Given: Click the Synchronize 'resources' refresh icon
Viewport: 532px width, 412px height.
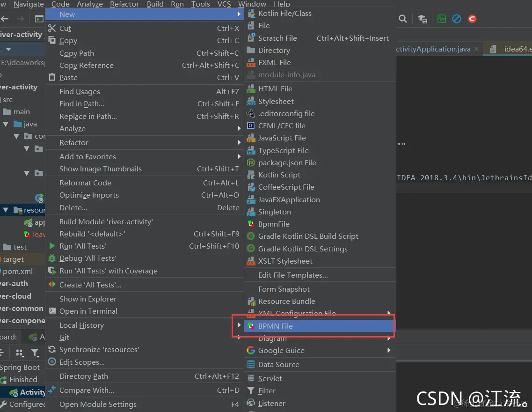Looking at the screenshot, I should 52,349.
